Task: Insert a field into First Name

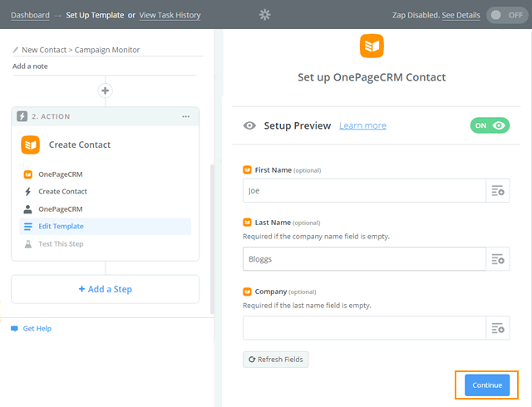Action: tap(498, 190)
